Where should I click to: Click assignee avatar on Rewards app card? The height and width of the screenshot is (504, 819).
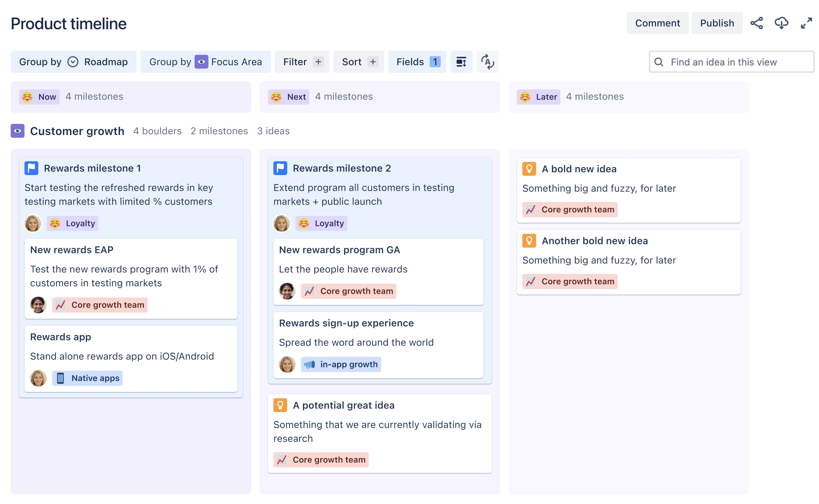click(38, 378)
